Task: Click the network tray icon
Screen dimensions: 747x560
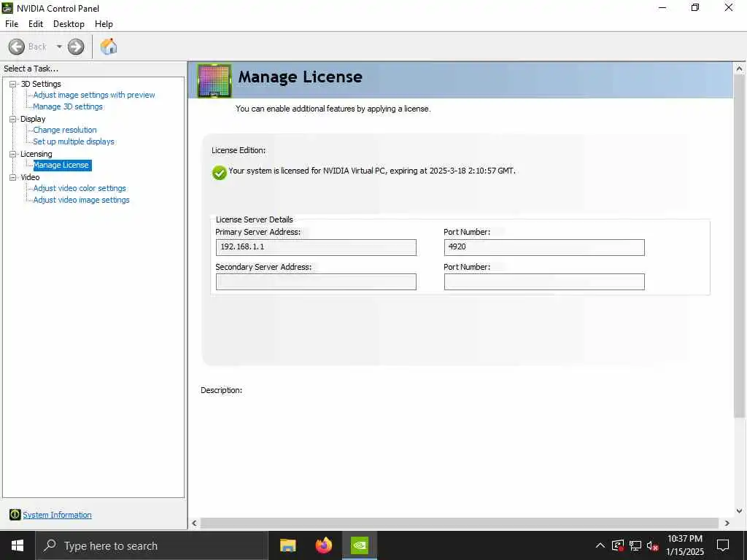Action: (x=635, y=545)
